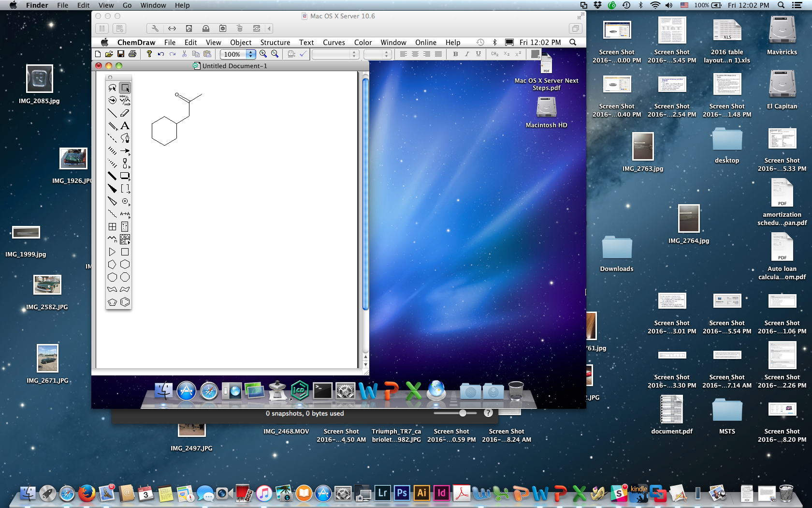The height and width of the screenshot is (508, 812).
Task: Click the snapshots help question button
Action: [x=488, y=413]
